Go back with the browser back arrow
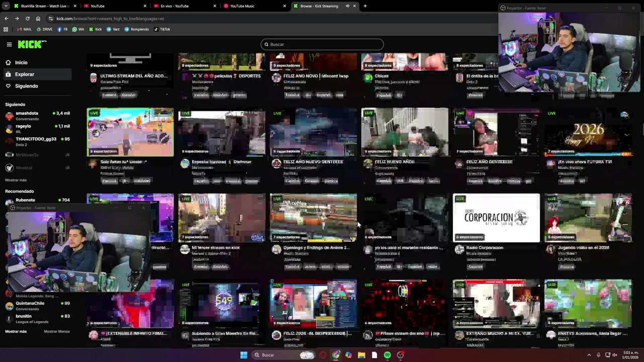Image resolution: width=644 pixels, height=362 pixels. click(7, 19)
